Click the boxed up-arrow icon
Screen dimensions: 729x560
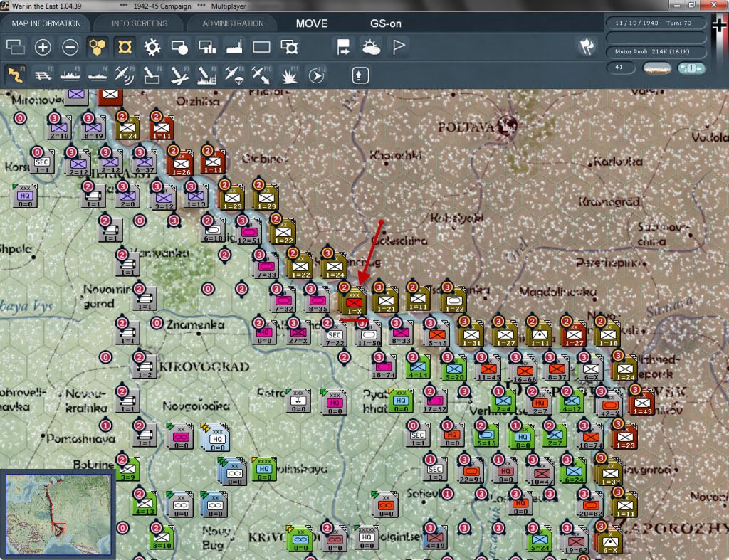tap(360, 75)
